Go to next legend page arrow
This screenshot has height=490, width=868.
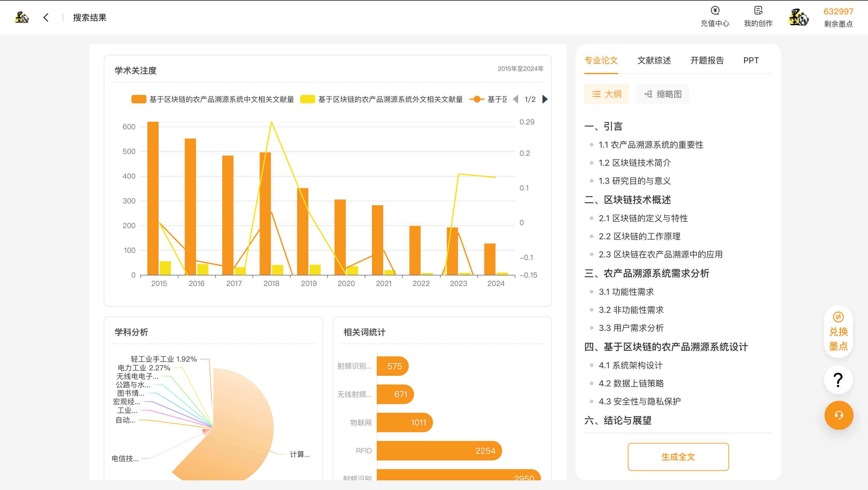point(545,99)
